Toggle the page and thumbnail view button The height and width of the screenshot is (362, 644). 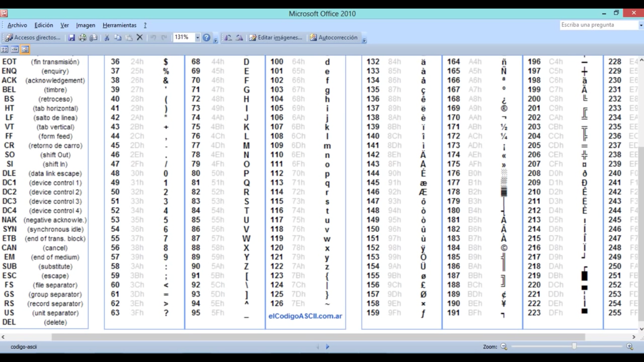pyautogui.click(x=25, y=49)
